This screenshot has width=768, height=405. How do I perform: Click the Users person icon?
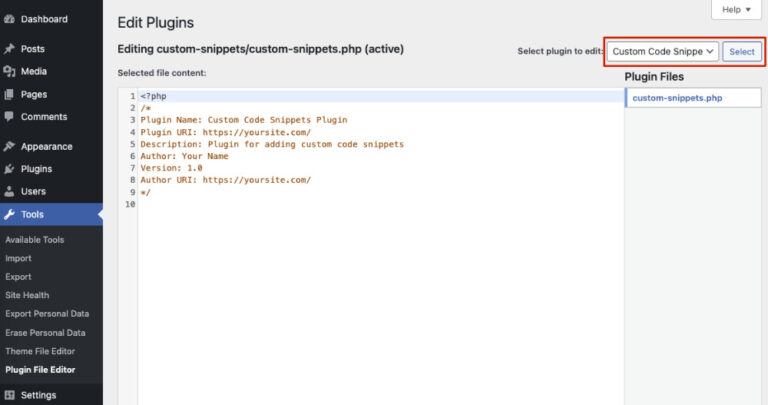coord(9,191)
